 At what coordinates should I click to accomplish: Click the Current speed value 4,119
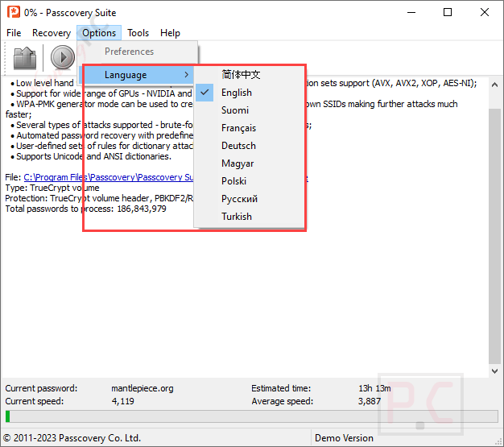click(123, 401)
